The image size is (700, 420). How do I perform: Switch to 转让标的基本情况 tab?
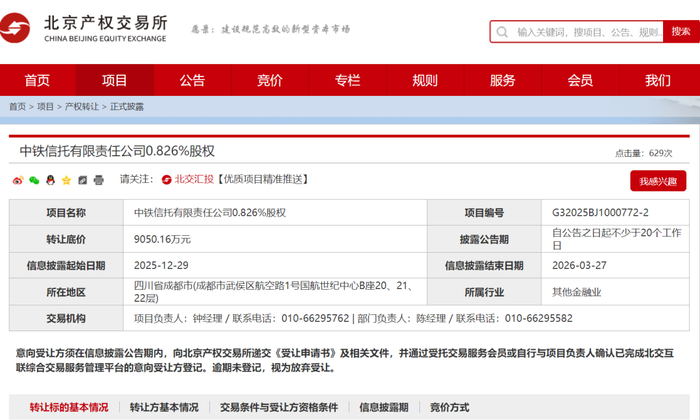(x=69, y=407)
